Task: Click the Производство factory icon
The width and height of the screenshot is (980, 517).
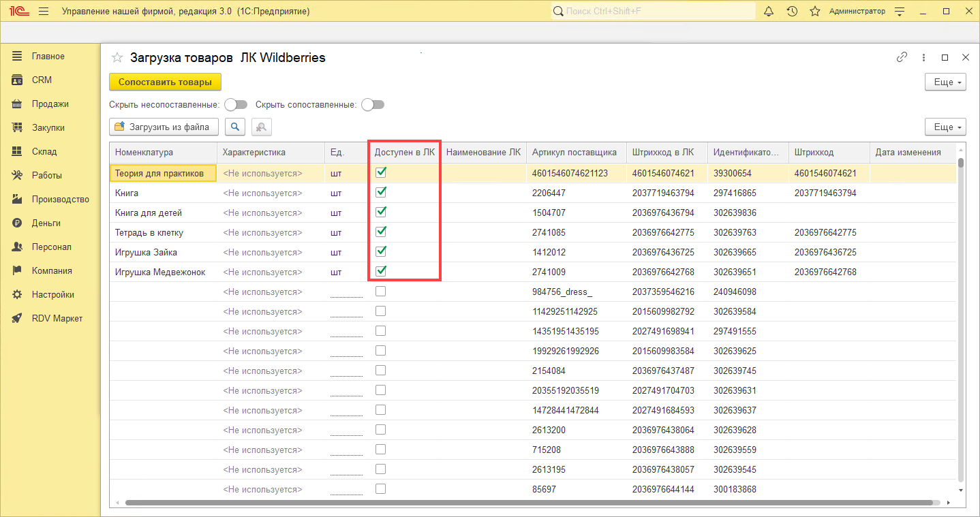Action: point(18,199)
